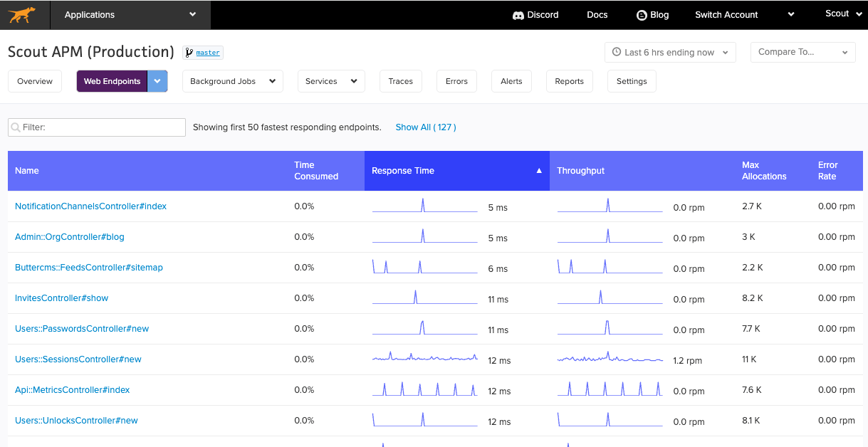
Task: Click Users::SessionsController#new response time sparkline
Action: [x=425, y=357]
